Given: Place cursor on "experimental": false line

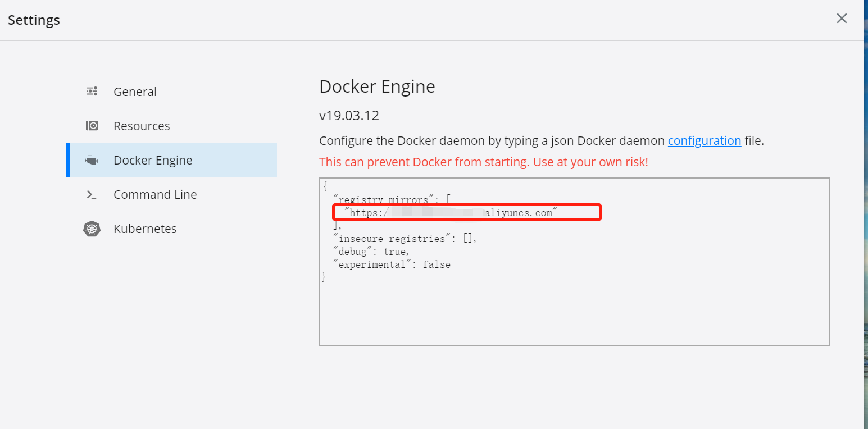Looking at the screenshot, I should [392, 264].
